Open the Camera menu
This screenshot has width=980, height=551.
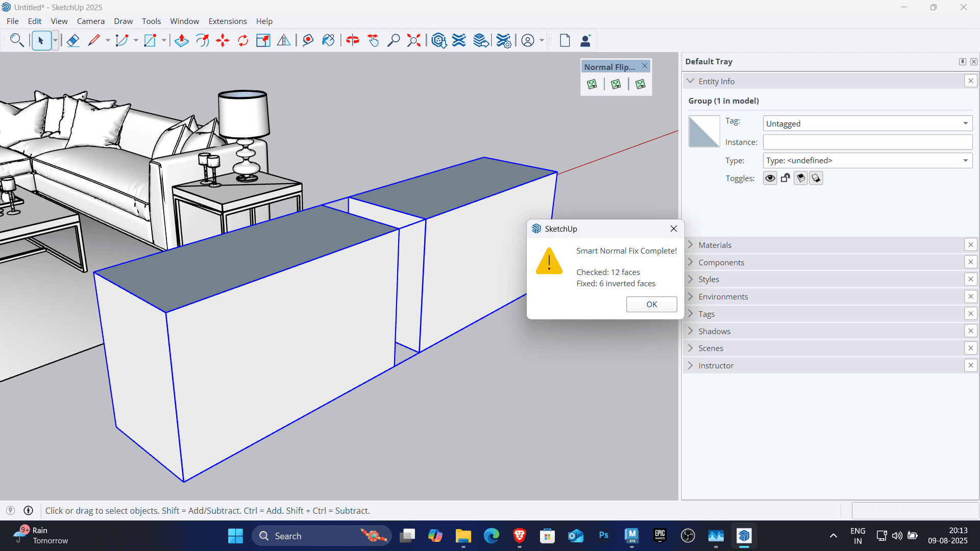coord(90,21)
